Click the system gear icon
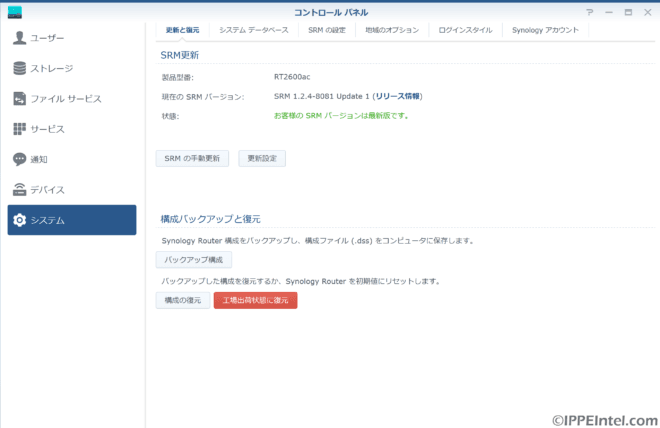Image resolution: width=660 pixels, height=428 pixels. 19,220
